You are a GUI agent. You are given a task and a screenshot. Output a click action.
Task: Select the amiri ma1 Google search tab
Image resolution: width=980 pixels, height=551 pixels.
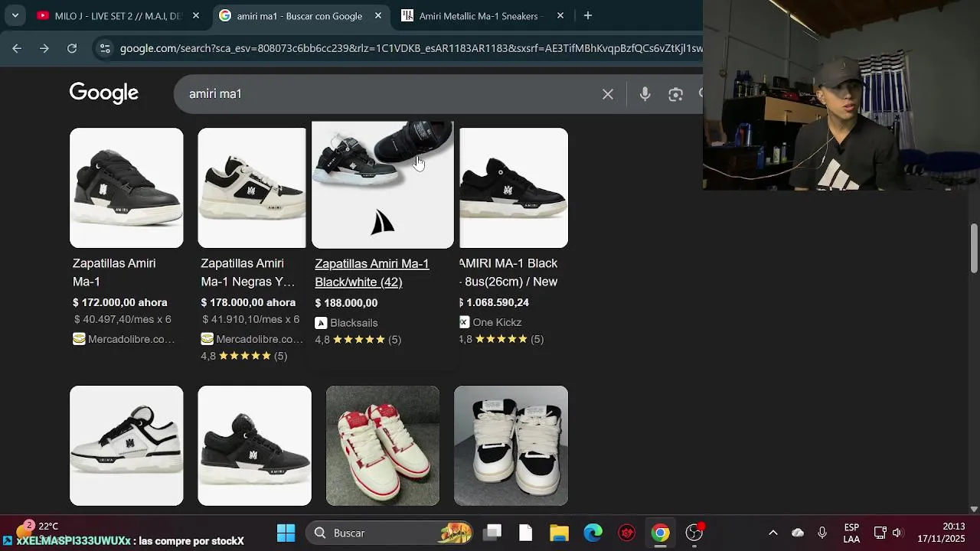pyautogui.click(x=299, y=15)
